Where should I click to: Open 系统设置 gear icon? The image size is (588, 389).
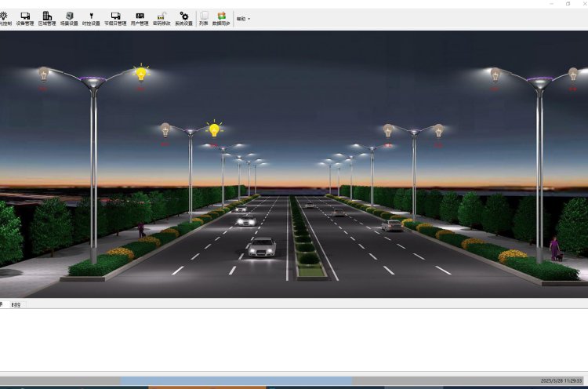coord(183,18)
